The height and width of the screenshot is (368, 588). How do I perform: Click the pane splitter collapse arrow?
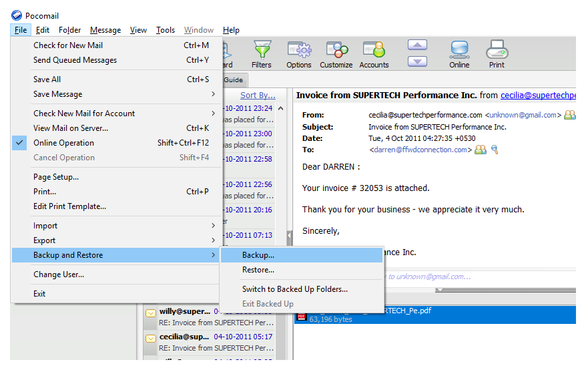(289, 235)
